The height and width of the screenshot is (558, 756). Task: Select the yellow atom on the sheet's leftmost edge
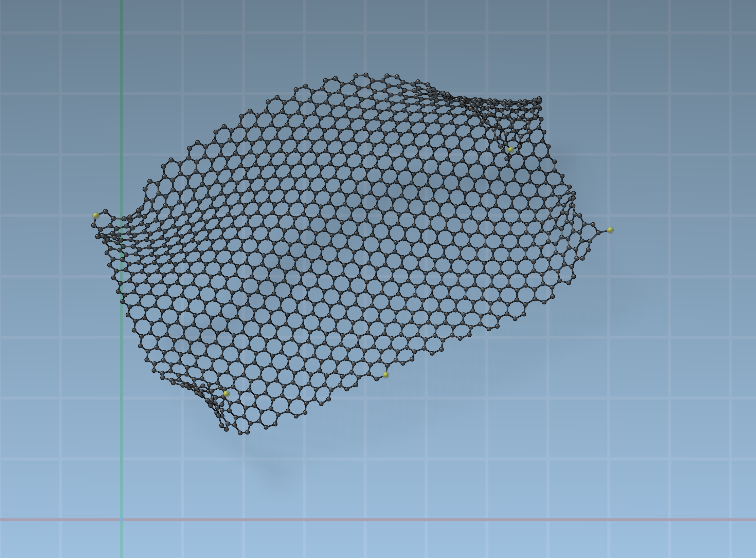pyautogui.click(x=96, y=216)
